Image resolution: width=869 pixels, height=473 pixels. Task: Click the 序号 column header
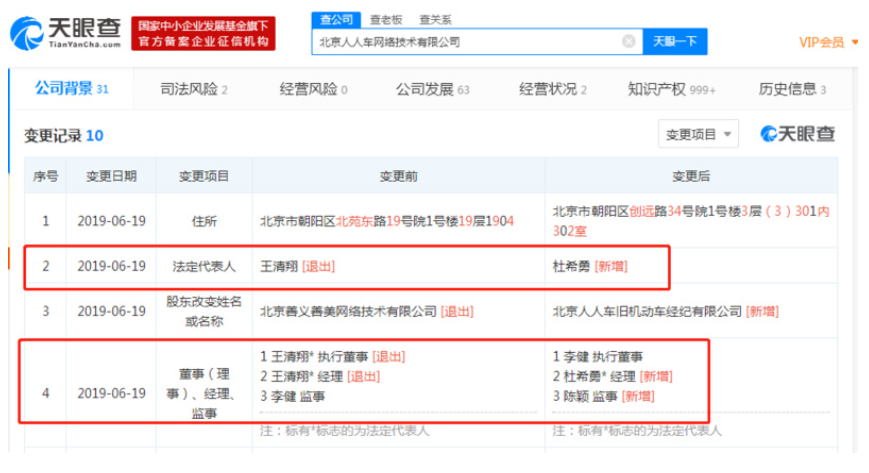pyautogui.click(x=45, y=176)
